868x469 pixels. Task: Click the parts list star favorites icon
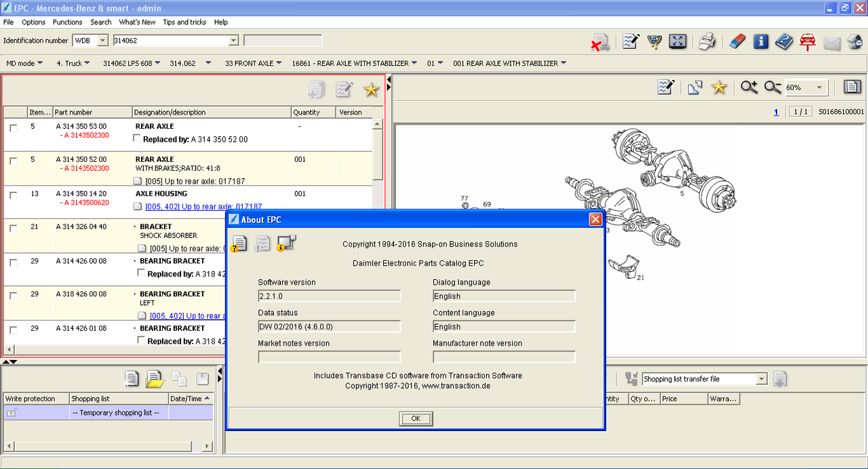coord(371,89)
